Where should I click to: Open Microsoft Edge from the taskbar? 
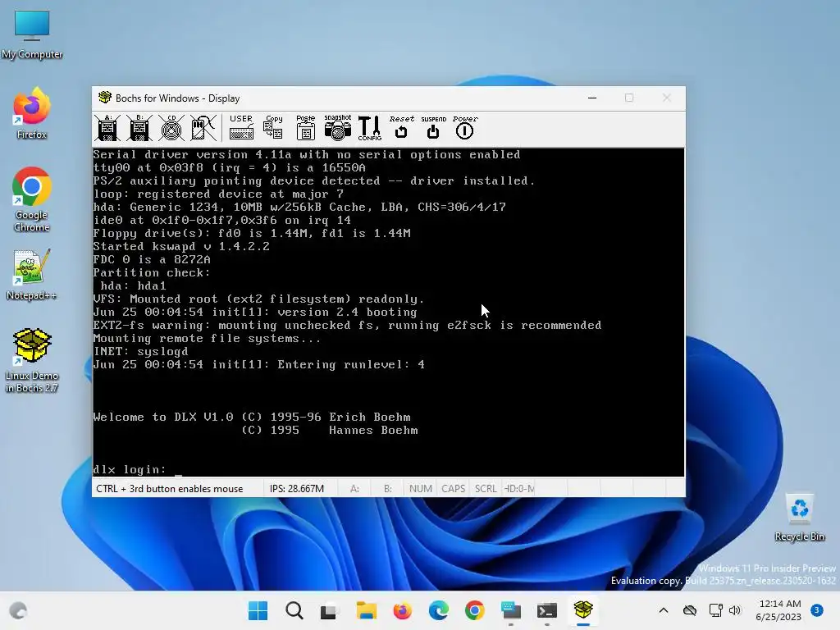pyautogui.click(x=438, y=610)
